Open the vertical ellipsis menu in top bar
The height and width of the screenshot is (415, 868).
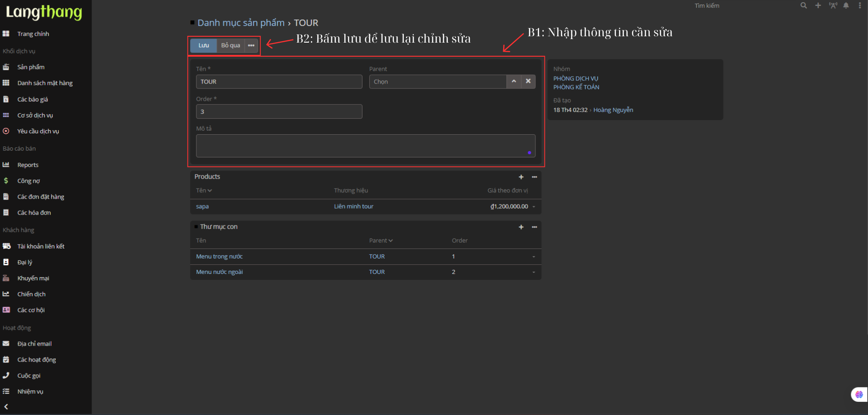point(859,5)
